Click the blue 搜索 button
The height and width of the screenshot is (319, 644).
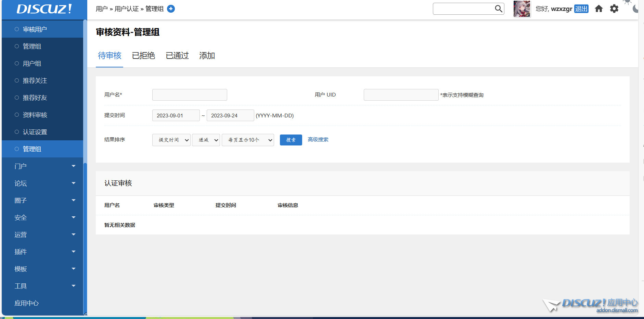(x=291, y=140)
